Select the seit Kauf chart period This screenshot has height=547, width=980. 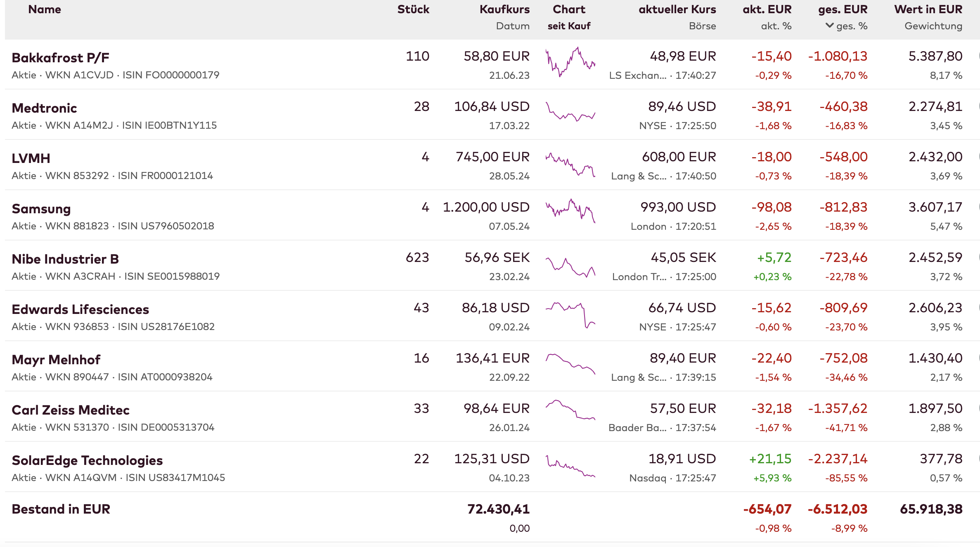[569, 26]
